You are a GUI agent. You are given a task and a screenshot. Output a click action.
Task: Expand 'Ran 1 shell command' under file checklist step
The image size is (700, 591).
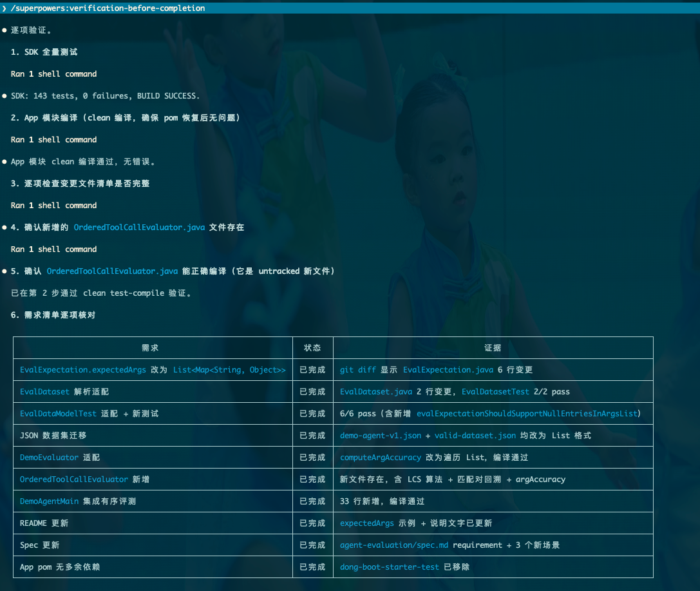53,205
